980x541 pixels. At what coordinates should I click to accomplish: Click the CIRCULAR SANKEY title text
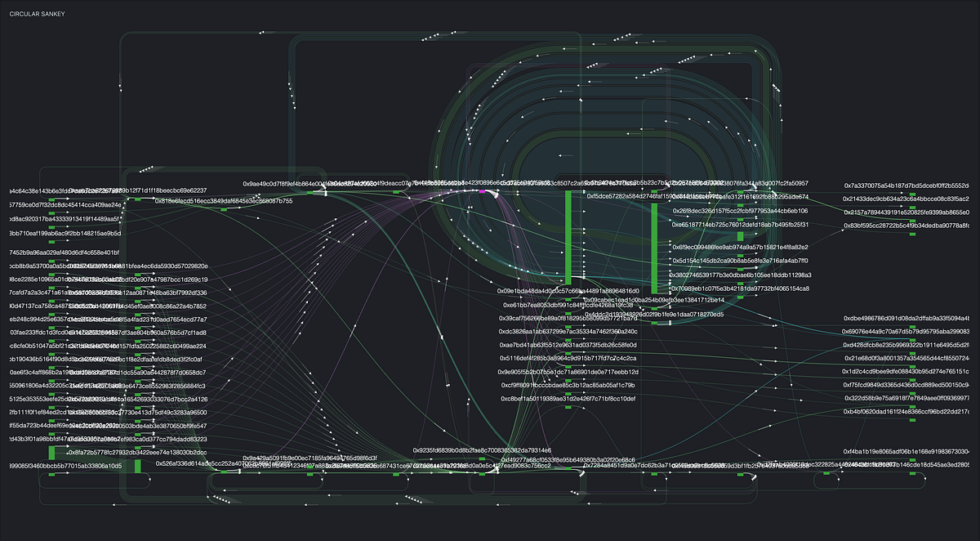(36, 14)
